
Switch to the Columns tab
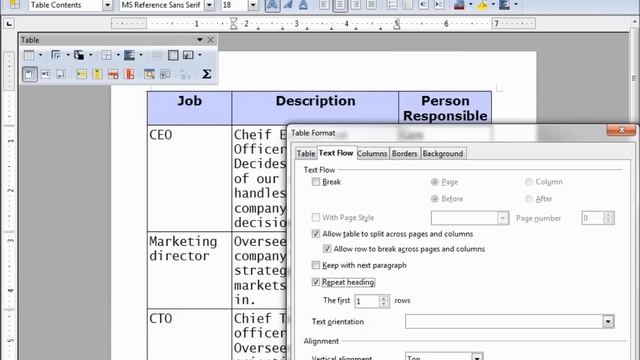click(372, 153)
